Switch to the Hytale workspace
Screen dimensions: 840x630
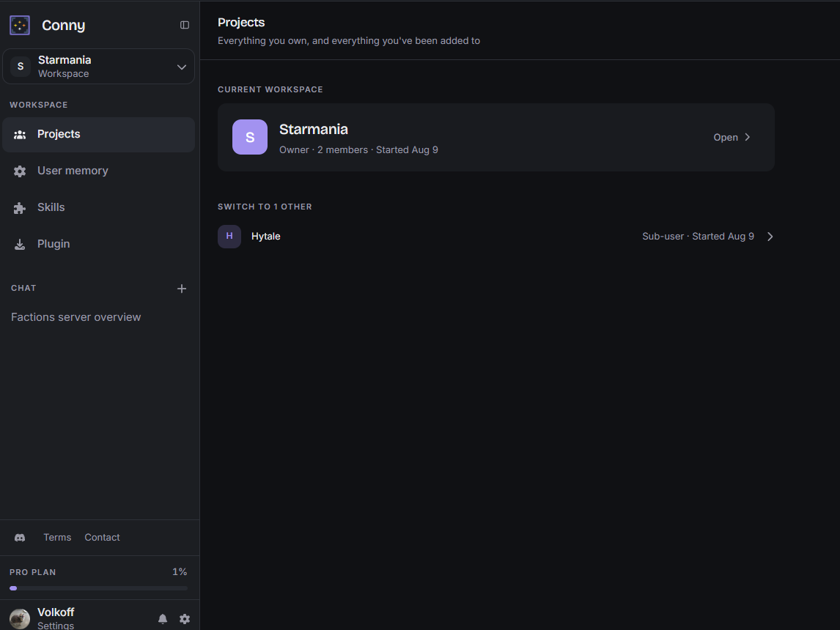pyautogui.click(x=495, y=236)
